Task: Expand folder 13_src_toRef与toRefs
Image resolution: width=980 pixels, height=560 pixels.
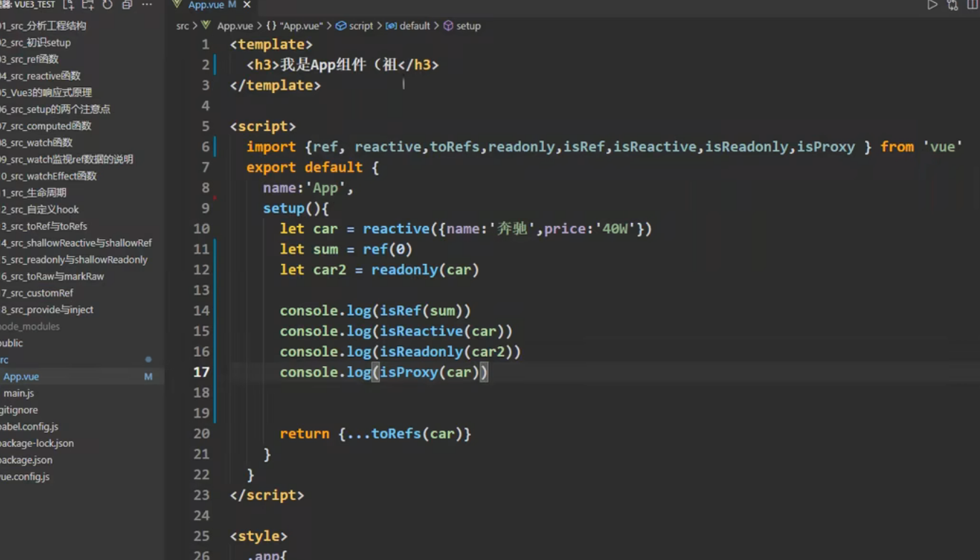Action: tap(44, 226)
